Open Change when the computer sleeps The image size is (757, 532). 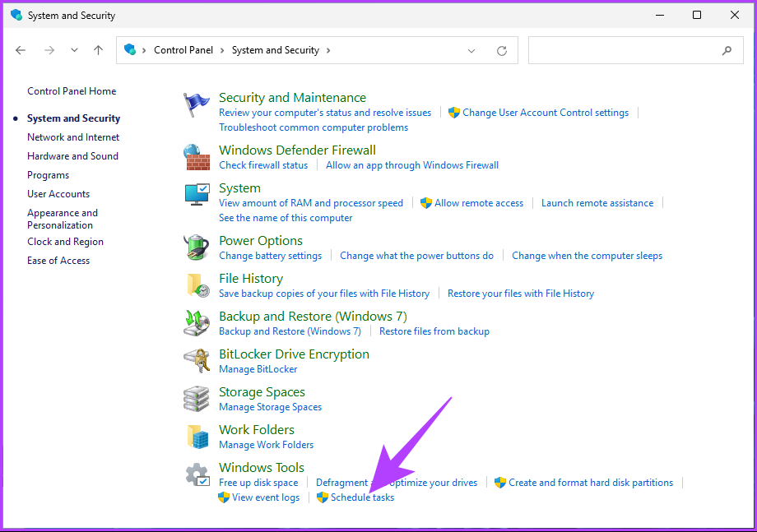click(x=587, y=256)
